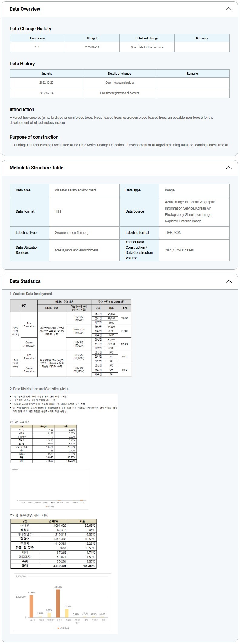Click 'First time registration of content' row

(119, 93)
